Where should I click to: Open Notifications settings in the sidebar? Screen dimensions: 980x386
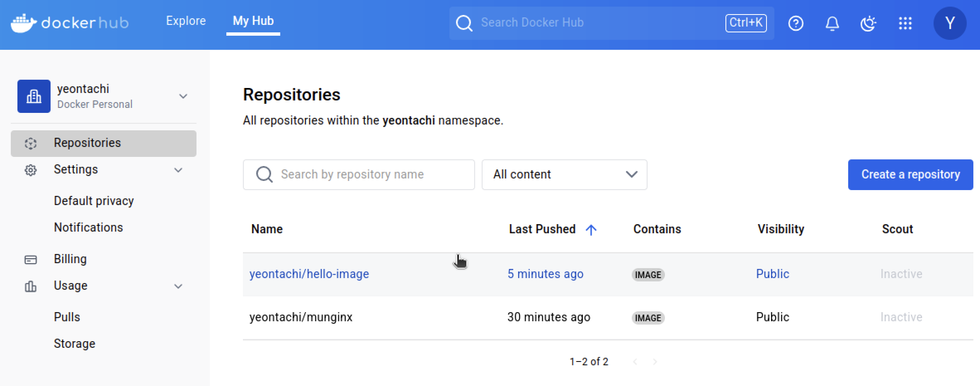88,227
